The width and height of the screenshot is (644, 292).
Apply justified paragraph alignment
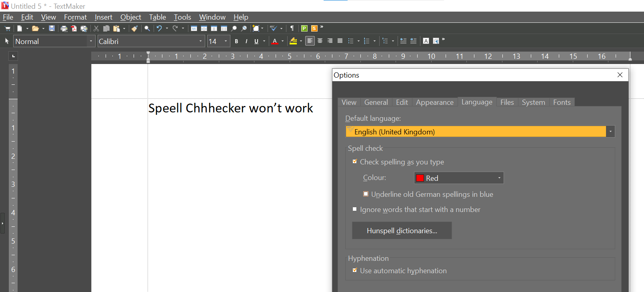(x=340, y=41)
